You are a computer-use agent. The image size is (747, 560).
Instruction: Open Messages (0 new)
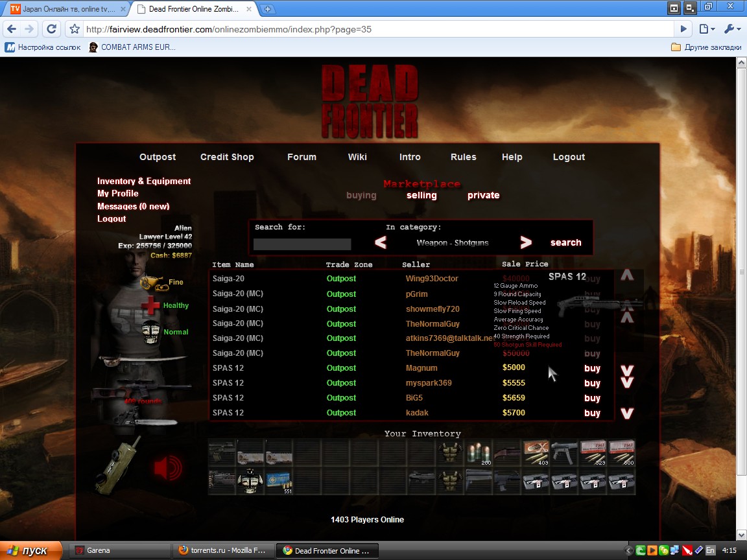(134, 206)
